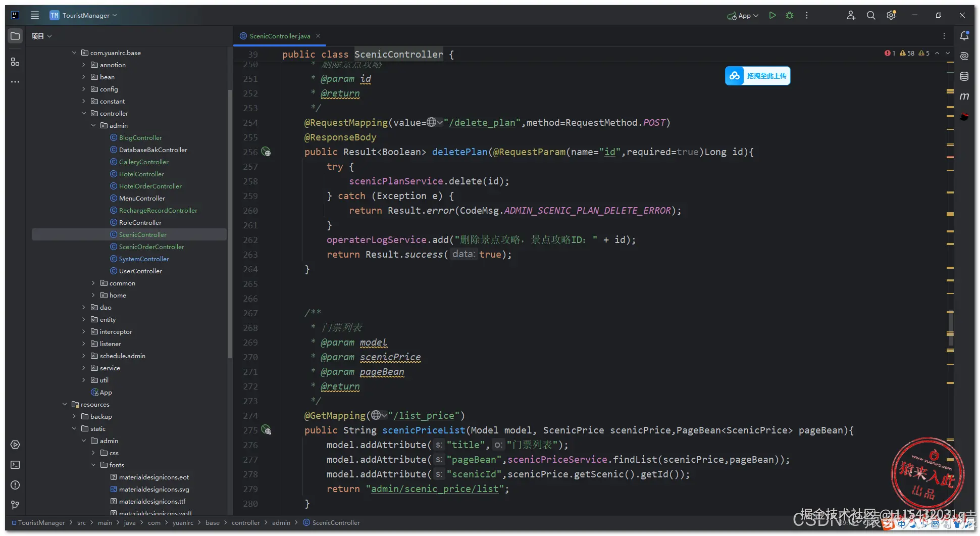Collapse the controller package
Viewport: 980px width, 536px height.
coord(84,113)
